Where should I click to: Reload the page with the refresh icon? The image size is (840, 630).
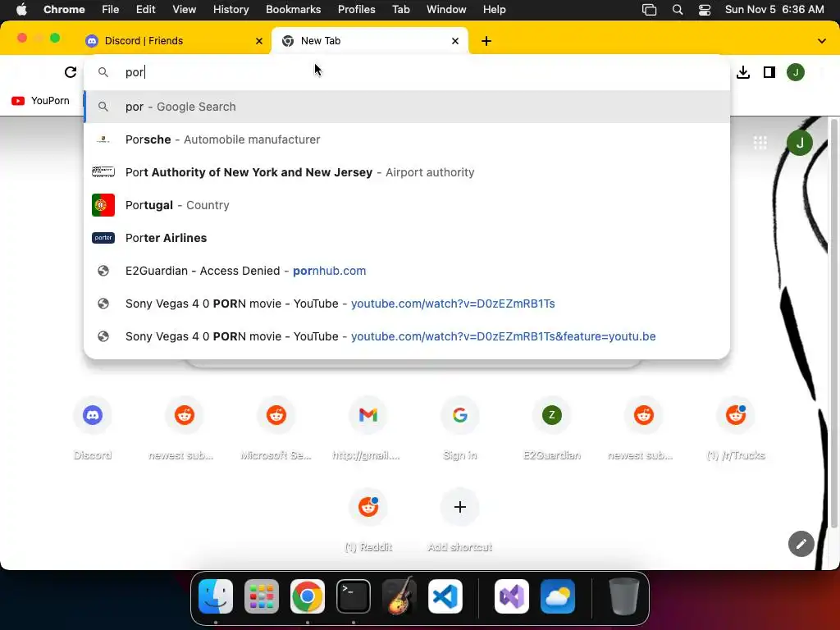click(x=71, y=72)
